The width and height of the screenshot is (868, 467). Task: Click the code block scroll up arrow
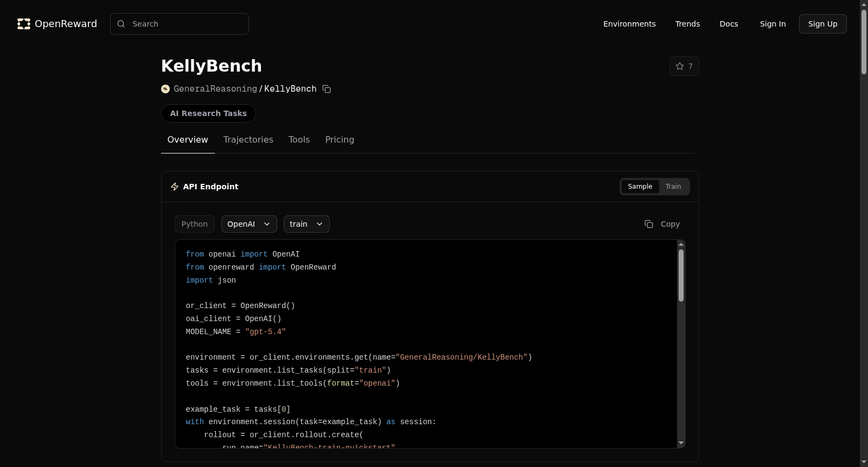pyautogui.click(x=681, y=245)
